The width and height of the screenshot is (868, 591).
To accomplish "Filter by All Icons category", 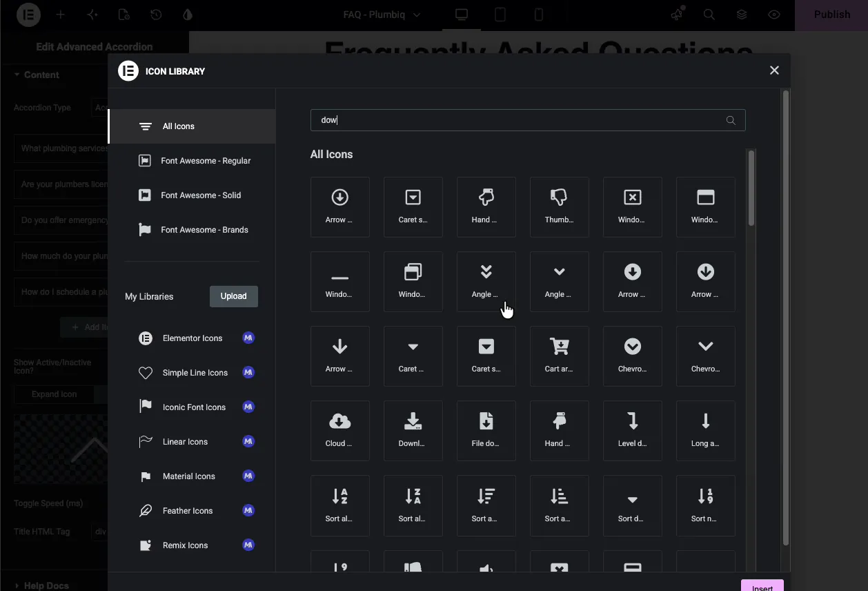I will click(192, 126).
